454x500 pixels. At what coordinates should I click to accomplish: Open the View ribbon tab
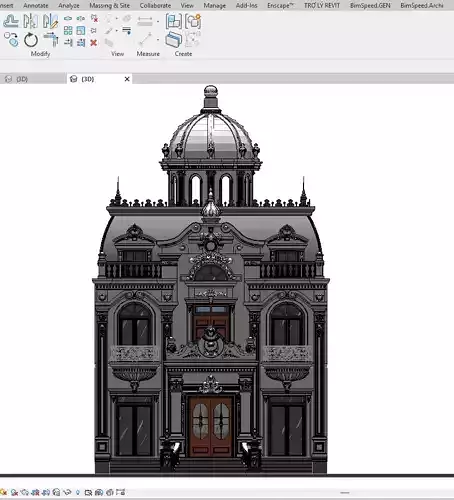[x=187, y=6]
